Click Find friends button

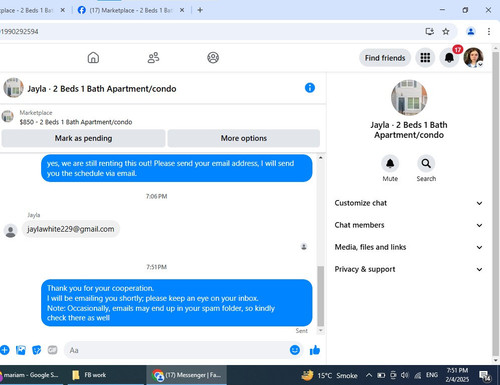coord(385,58)
